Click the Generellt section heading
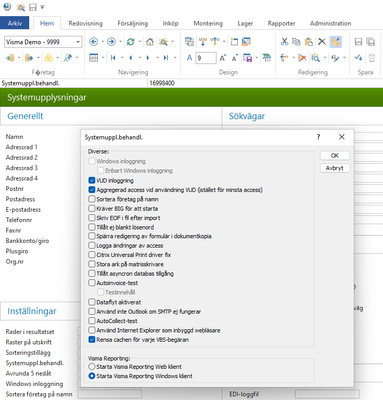The width and height of the screenshot is (383, 400). [x=25, y=116]
